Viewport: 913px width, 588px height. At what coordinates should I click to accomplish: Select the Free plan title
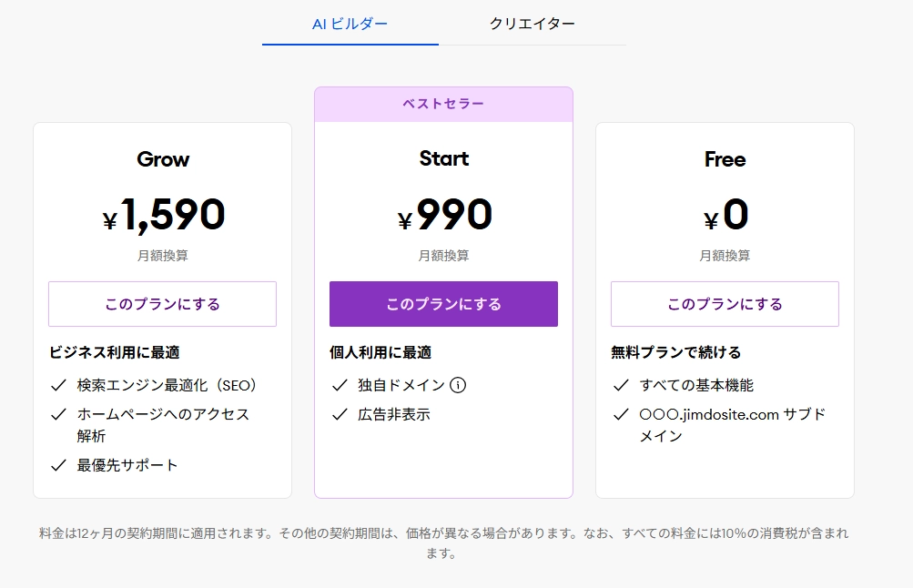[x=724, y=159]
